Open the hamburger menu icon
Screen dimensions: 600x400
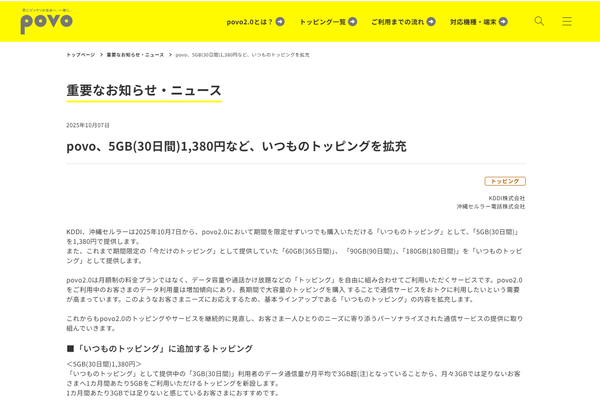567,21
